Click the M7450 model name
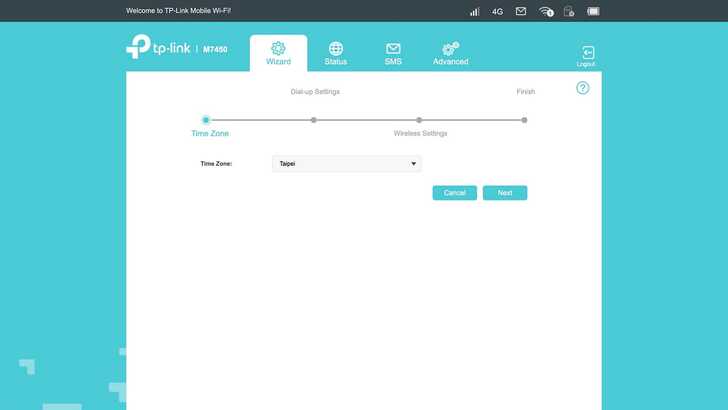This screenshot has width=728, height=410. pyautogui.click(x=215, y=49)
